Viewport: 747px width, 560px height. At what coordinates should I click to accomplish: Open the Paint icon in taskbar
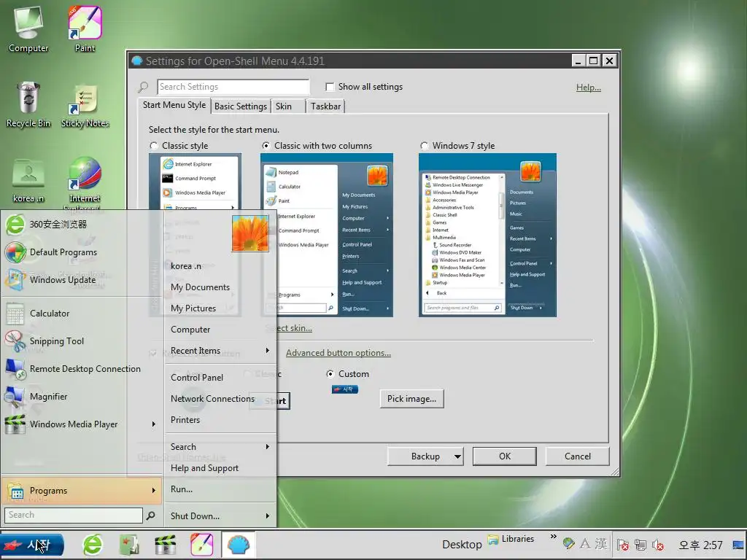202,544
